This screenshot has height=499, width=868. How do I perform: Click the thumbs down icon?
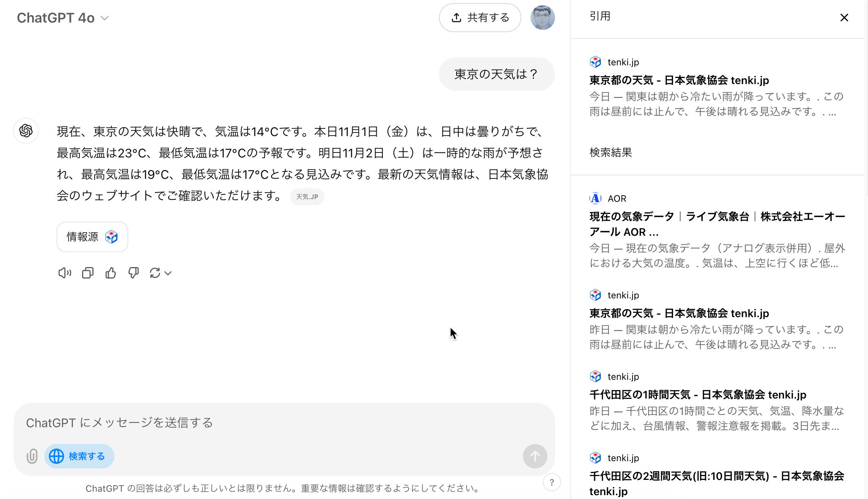[x=133, y=273]
